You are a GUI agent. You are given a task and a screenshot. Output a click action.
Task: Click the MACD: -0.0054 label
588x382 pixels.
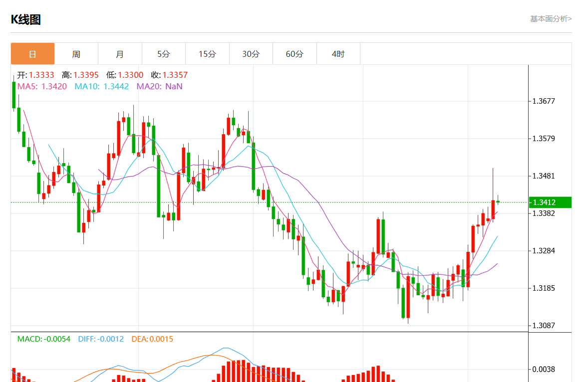[x=44, y=339]
